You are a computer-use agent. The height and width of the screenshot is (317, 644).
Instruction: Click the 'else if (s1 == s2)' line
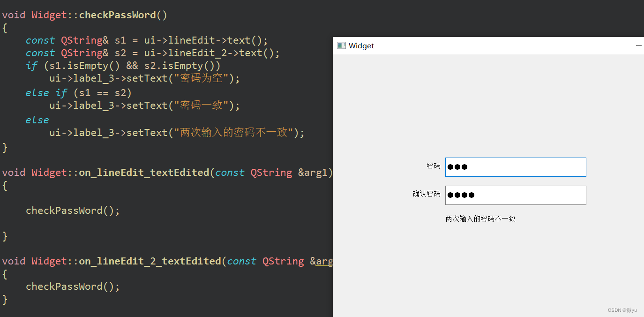point(79,93)
